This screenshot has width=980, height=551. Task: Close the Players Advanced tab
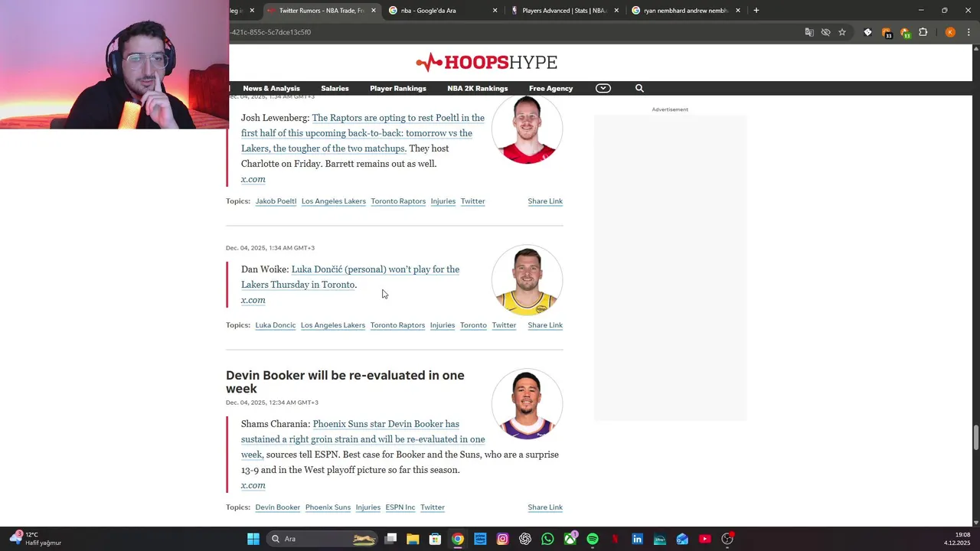point(616,11)
